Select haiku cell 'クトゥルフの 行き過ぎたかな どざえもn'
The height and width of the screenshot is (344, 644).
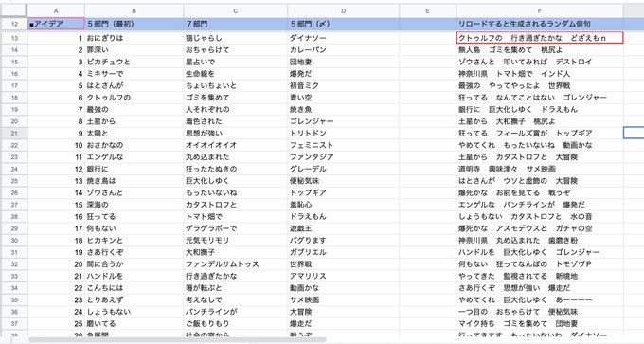pos(539,38)
